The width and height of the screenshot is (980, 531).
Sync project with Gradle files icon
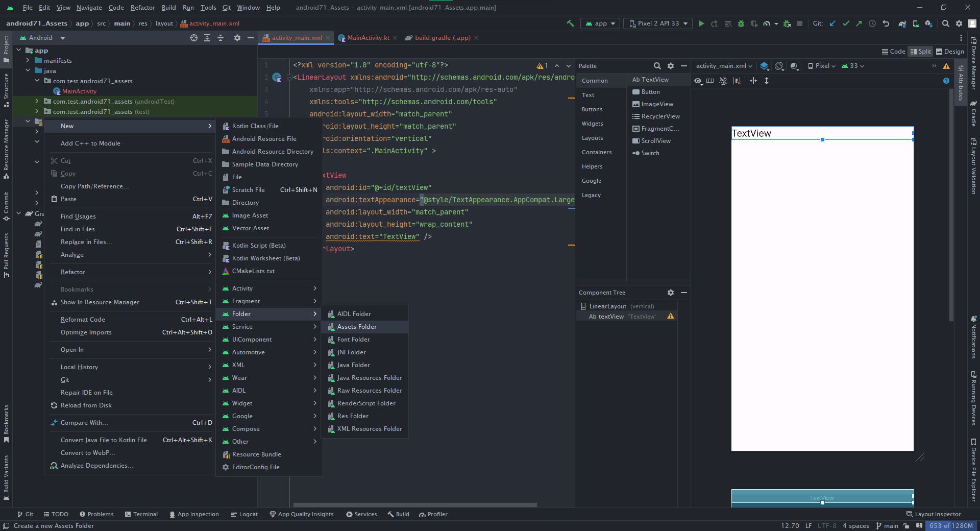(902, 23)
